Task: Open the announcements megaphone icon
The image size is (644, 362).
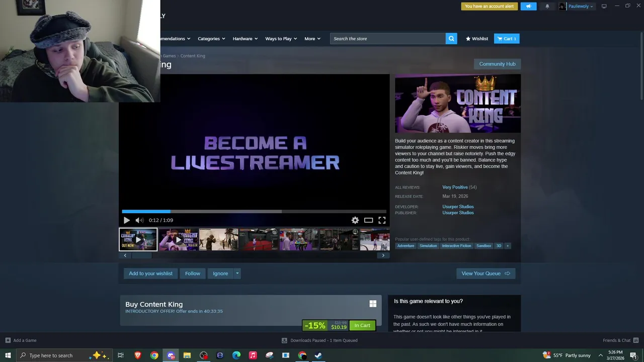Action: [x=528, y=6]
